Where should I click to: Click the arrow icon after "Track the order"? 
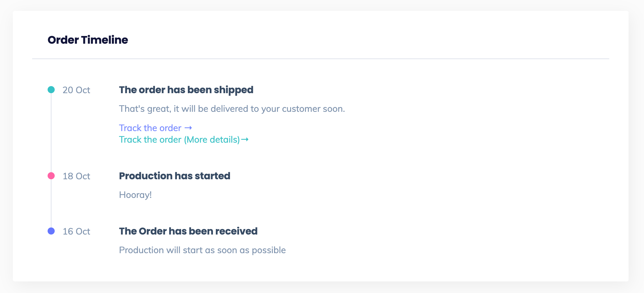189,128
